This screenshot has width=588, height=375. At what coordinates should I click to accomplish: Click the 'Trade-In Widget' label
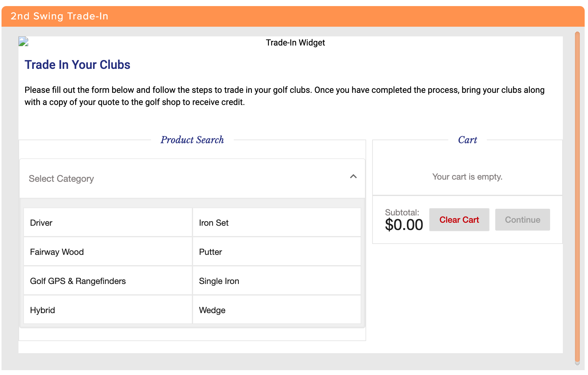click(295, 42)
